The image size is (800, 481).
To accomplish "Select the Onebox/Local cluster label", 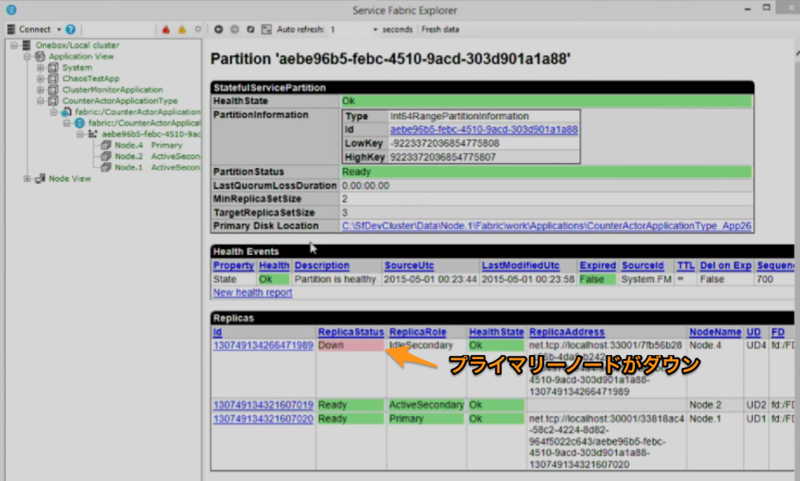I will tap(78, 45).
